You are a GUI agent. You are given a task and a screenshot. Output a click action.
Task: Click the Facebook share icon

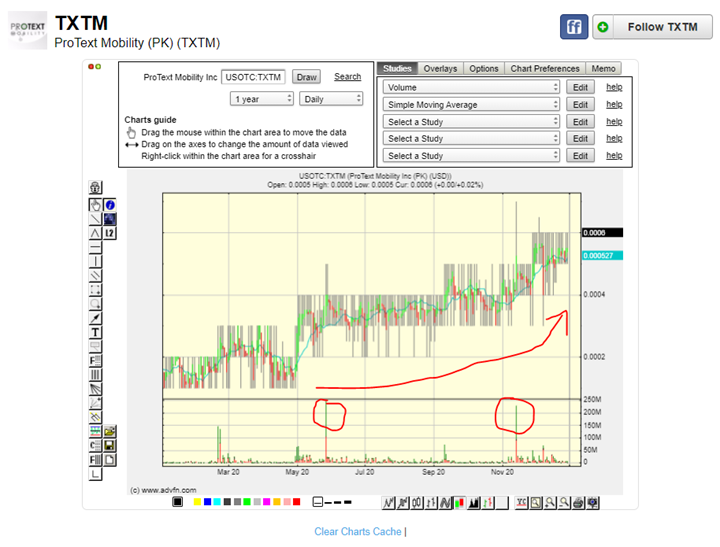(x=574, y=27)
